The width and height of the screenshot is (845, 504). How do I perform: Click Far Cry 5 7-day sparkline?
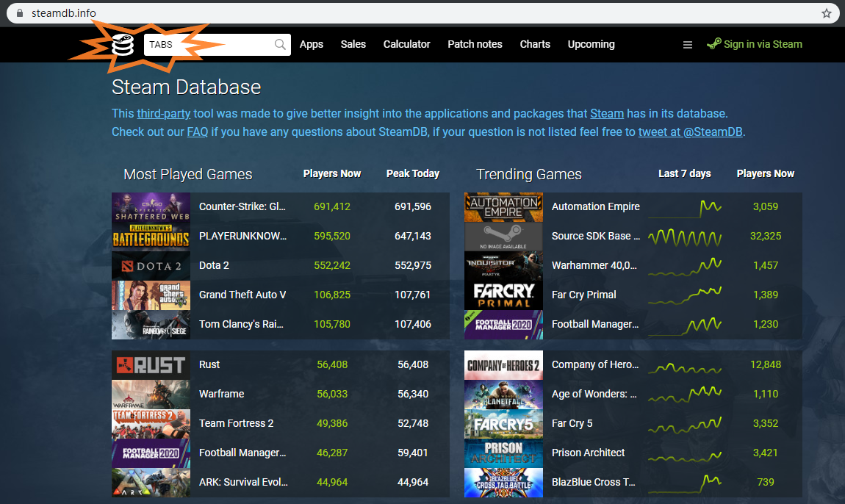coord(685,424)
